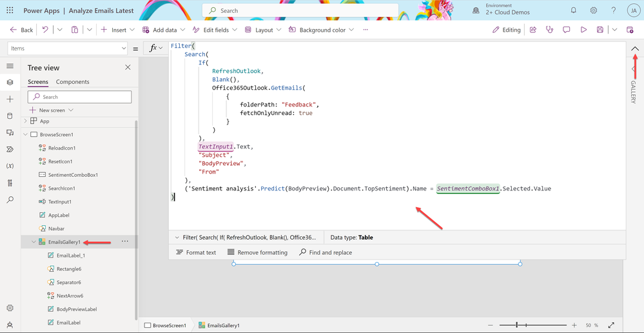This screenshot has height=333, width=644.
Task: Open the Paste options dropdown arrow
Action: click(89, 30)
